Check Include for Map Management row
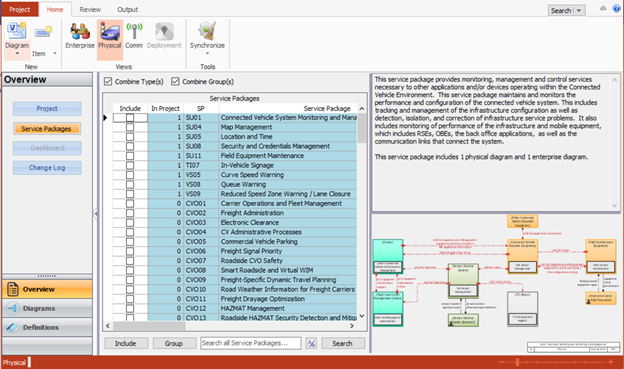Image resolution: width=624 pixels, height=369 pixels. tap(130, 127)
